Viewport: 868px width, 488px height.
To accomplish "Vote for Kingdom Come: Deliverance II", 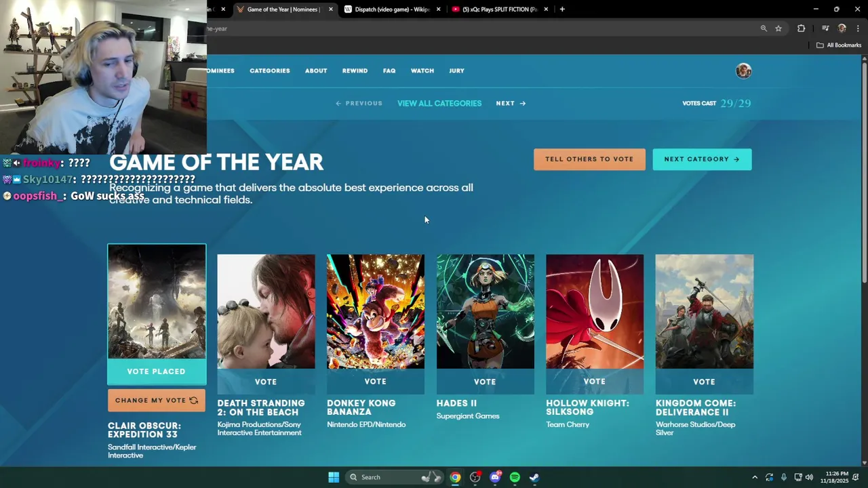I will pos(704,382).
